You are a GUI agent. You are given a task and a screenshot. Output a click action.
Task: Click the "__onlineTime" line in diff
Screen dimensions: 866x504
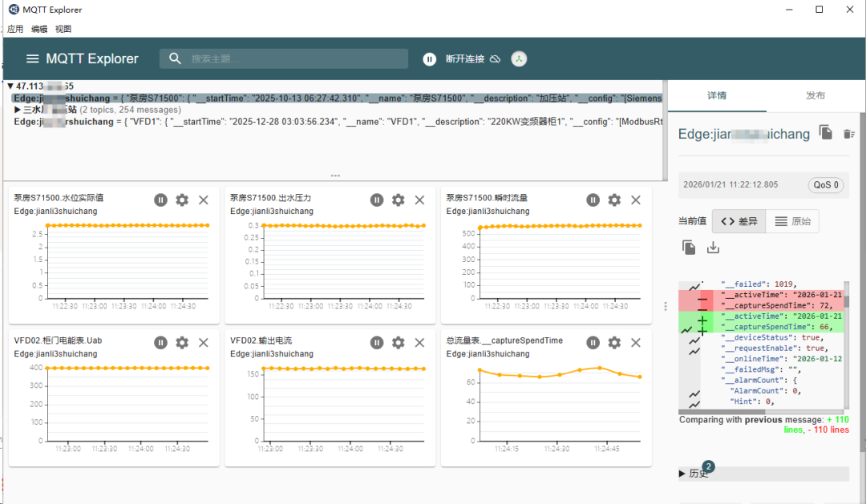[x=781, y=359]
